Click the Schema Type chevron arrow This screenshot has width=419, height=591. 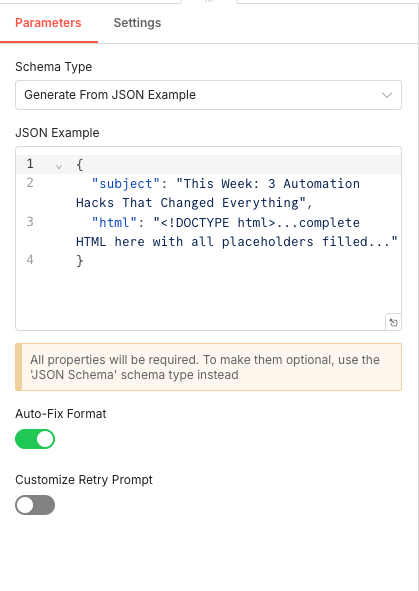tap(387, 95)
